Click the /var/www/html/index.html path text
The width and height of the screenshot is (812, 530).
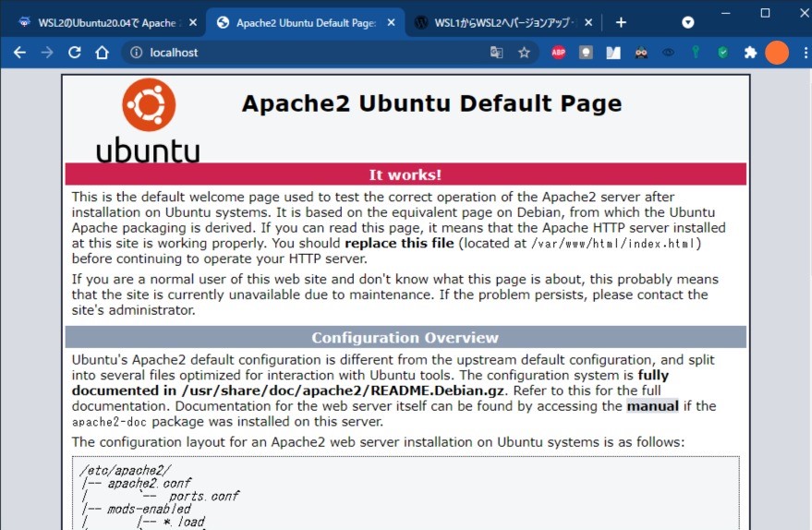click(612, 243)
